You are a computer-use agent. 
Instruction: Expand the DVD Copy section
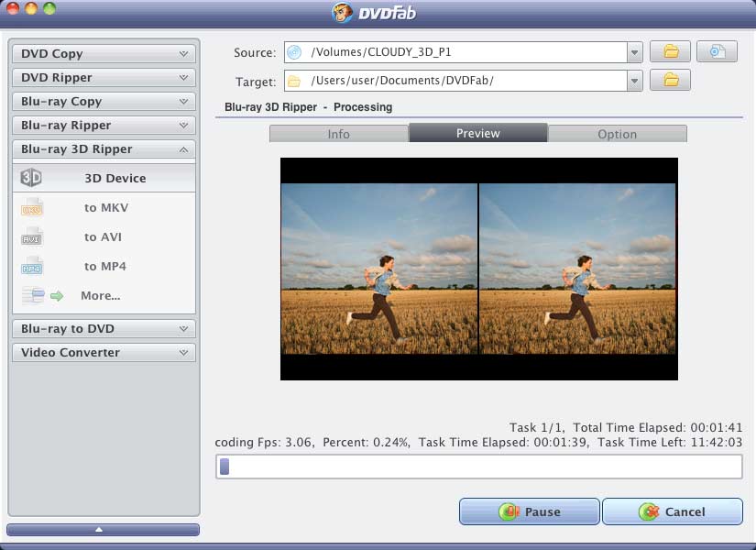pyautogui.click(x=104, y=53)
